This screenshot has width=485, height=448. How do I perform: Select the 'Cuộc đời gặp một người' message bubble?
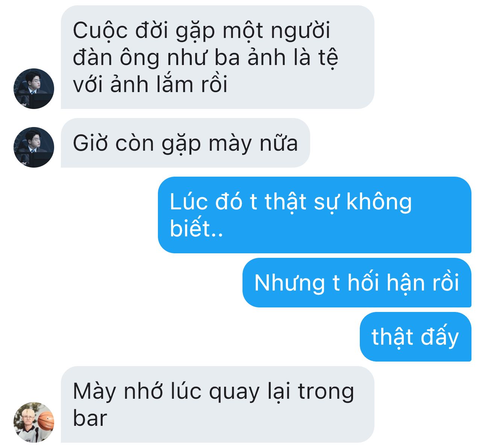tap(217, 57)
